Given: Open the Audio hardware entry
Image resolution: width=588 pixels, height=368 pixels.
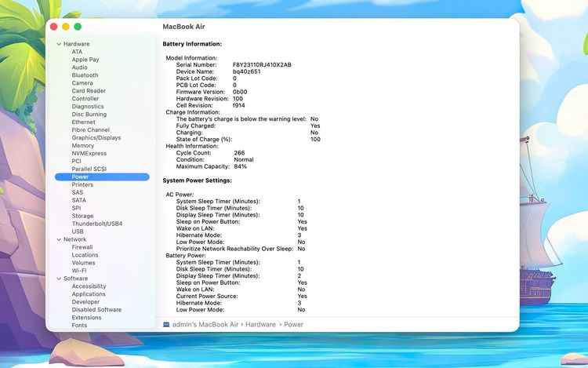Looking at the screenshot, I should 79,67.
